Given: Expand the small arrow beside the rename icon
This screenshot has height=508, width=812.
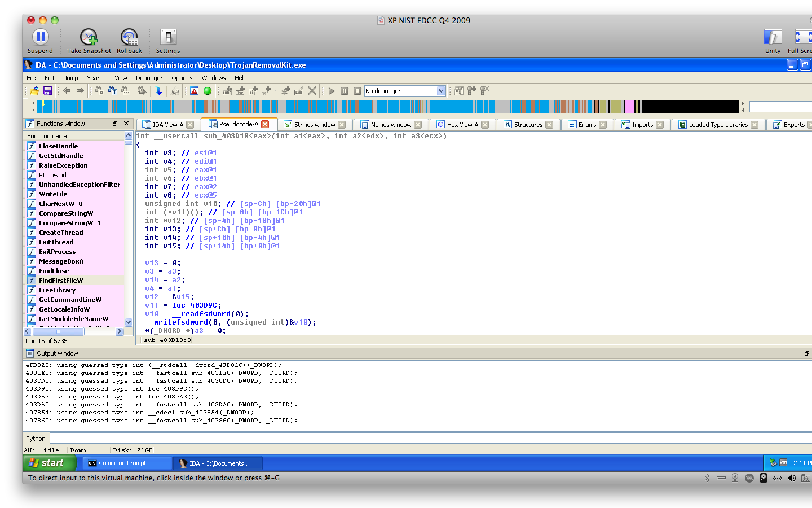Looking at the screenshot, I should 275,90.
